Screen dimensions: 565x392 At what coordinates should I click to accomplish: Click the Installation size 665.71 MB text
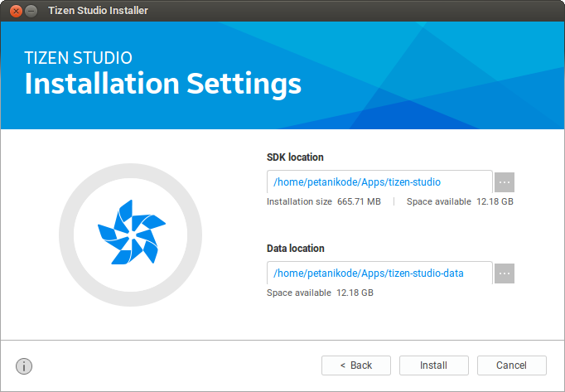(324, 201)
